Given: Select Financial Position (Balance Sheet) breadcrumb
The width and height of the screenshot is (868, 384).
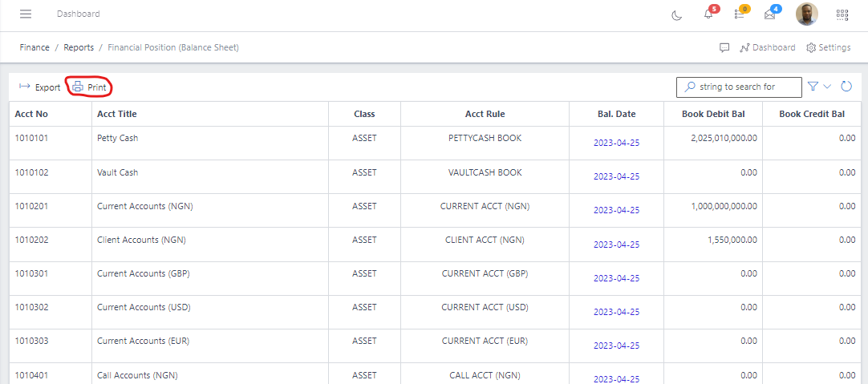Looking at the screenshot, I should coord(173,47).
